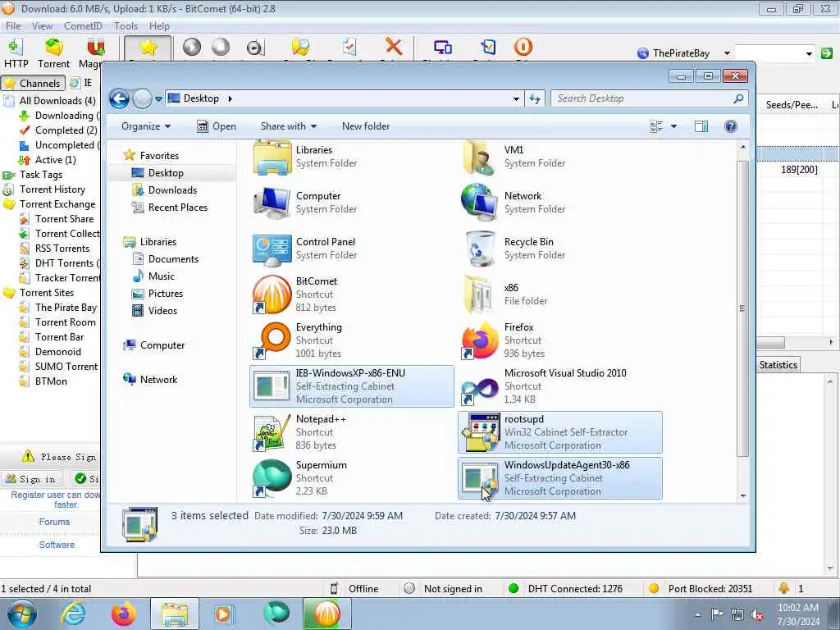
Task: Click the Windows Start orb
Action: click(x=22, y=614)
